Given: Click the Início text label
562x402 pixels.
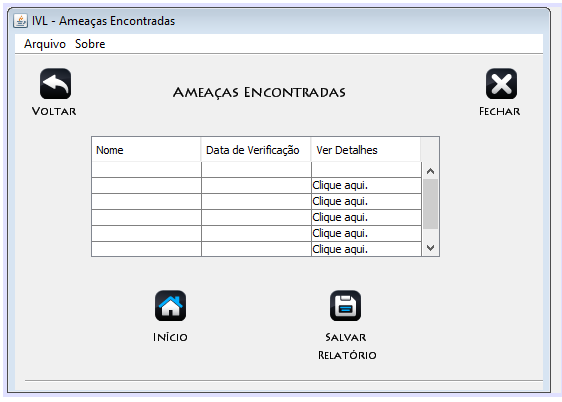Looking at the screenshot, I should [x=170, y=337].
